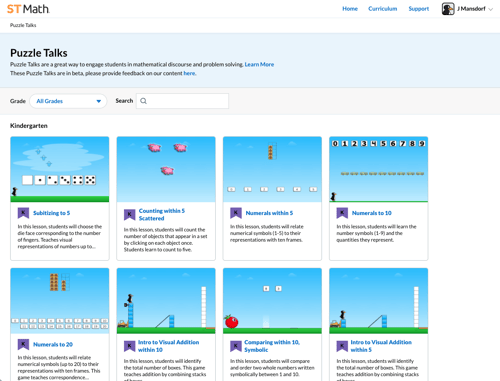Click the K grade badge beside Numerals within 5

(x=236, y=213)
